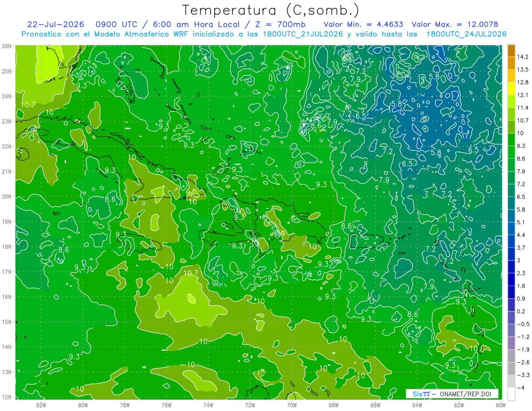Click the "22N" latitude axis label
Screen dimensions: 532x411
click(7, 146)
